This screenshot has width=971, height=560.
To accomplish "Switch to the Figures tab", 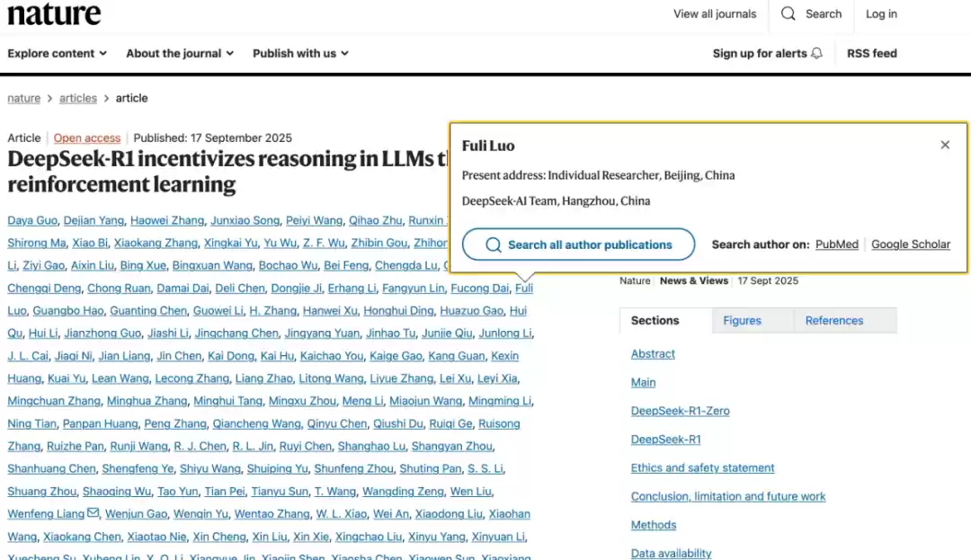I will pyautogui.click(x=742, y=320).
